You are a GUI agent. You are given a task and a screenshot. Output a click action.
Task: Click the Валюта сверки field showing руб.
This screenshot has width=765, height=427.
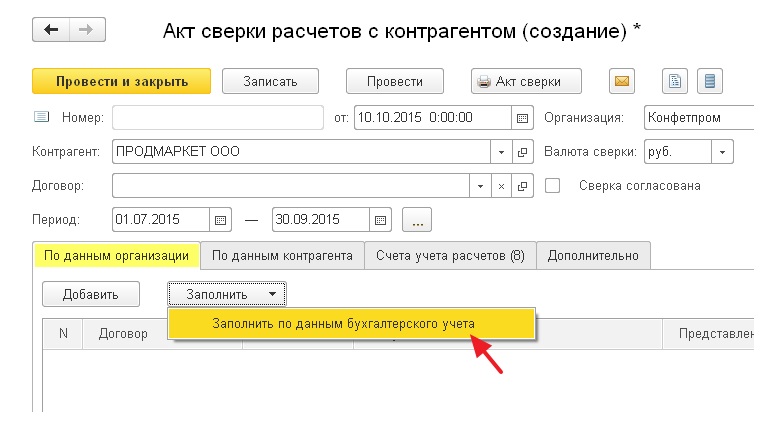(678, 152)
